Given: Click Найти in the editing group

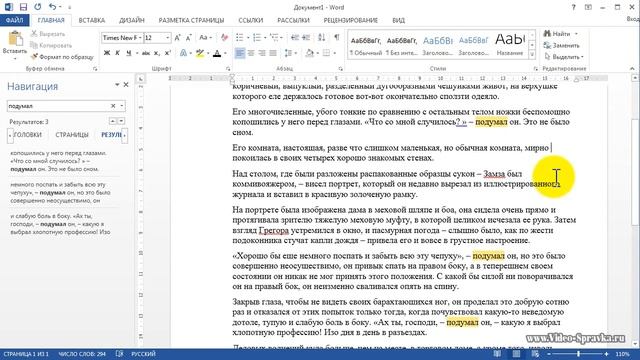Looking at the screenshot, I should [557, 34].
